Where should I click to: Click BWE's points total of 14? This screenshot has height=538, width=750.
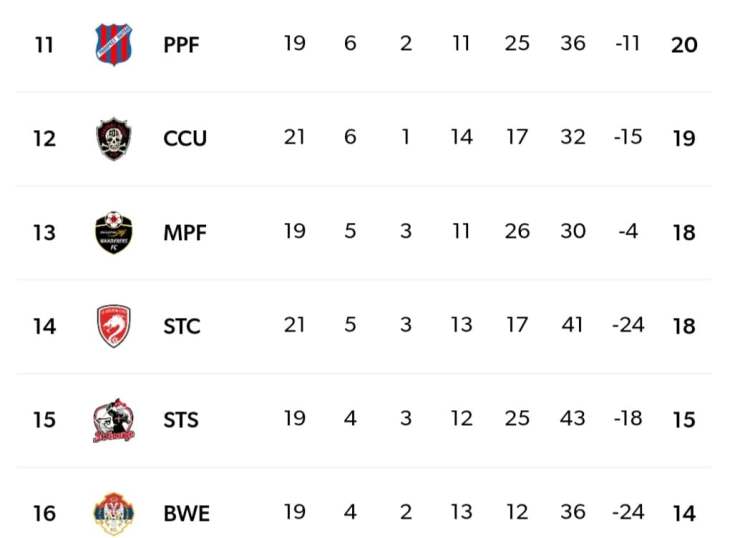tap(684, 514)
